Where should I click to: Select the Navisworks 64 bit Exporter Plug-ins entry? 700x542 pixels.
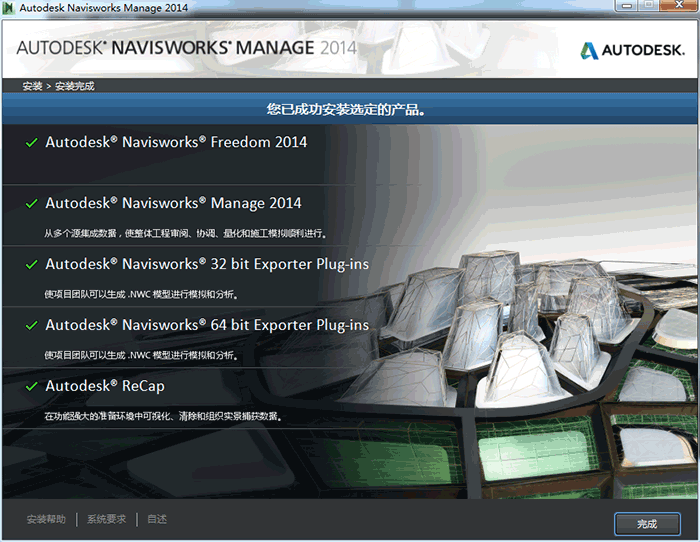[x=207, y=325]
